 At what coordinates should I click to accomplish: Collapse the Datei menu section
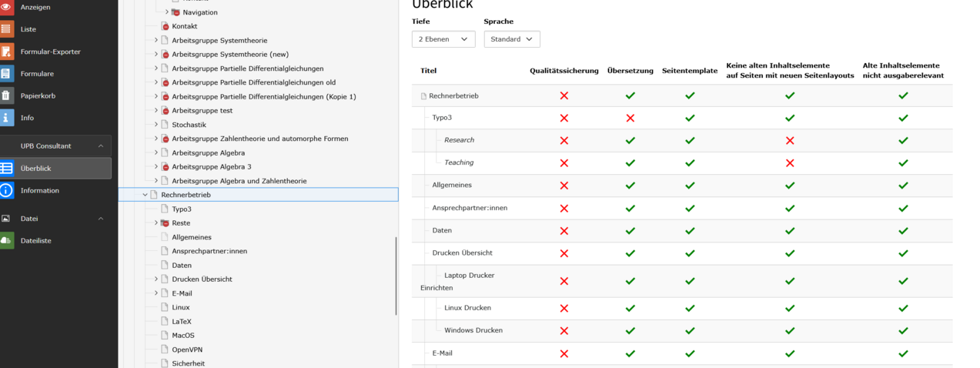click(x=100, y=219)
